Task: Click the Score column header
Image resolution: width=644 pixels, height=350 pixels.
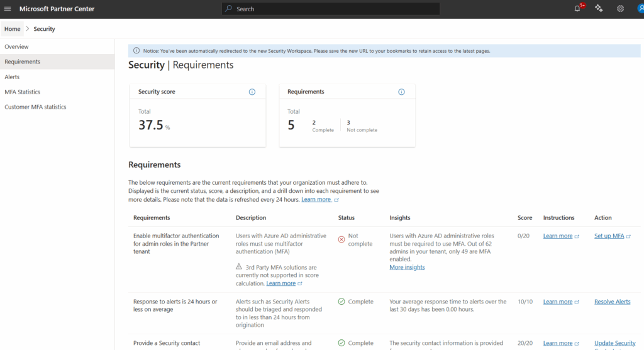Action: (525, 218)
